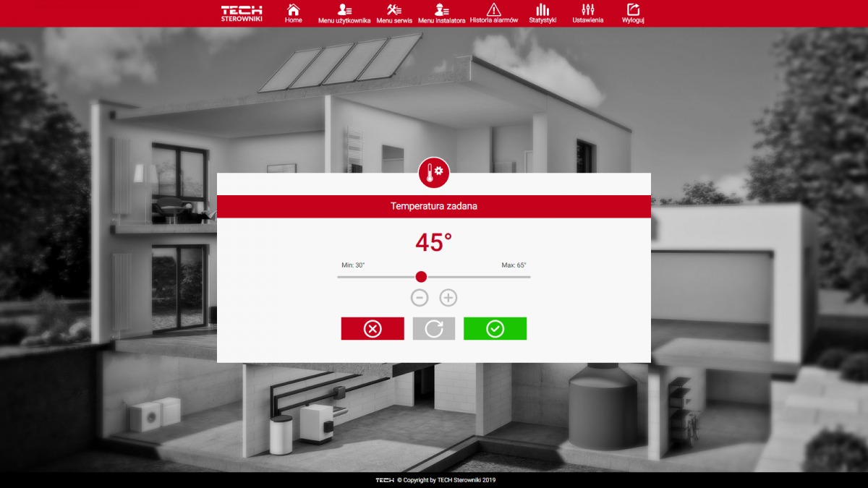Open Menu serwis
The height and width of the screenshot is (488, 868).
[394, 13]
